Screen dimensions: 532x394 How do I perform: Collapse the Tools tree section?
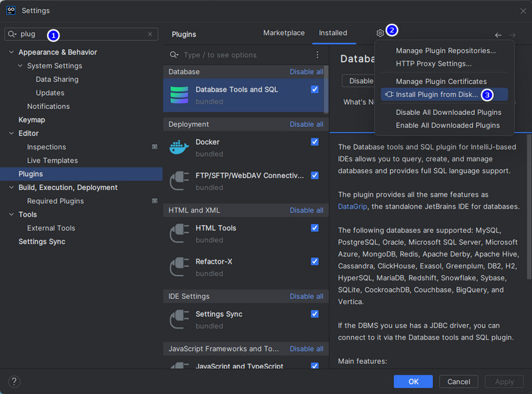[x=11, y=215]
